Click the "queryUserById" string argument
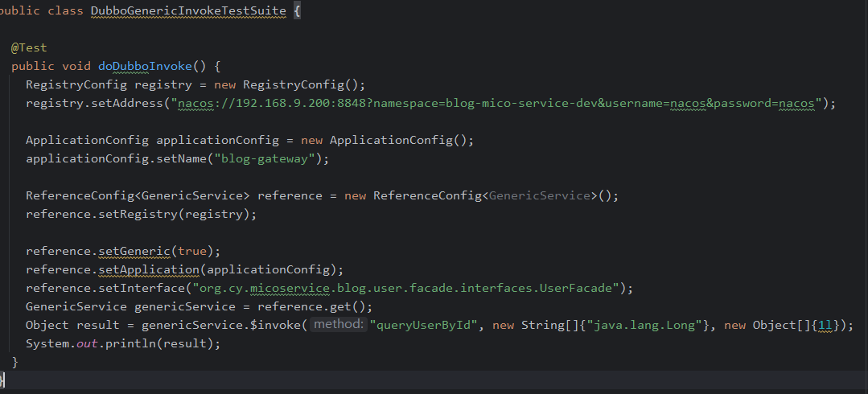868x394 pixels. tap(423, 325)
